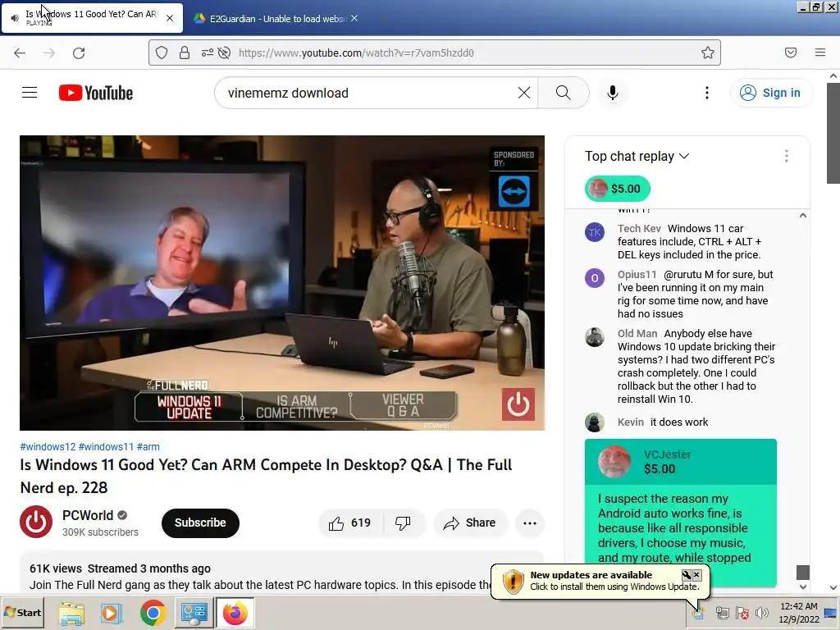The image size is (840, 630).
Task: Reload the current page
Action: pos(79,52)
